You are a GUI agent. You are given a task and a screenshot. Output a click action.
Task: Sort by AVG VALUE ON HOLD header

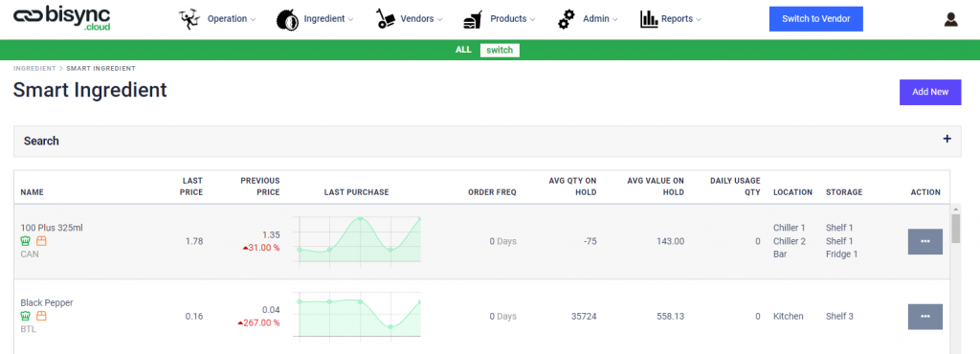656,186
